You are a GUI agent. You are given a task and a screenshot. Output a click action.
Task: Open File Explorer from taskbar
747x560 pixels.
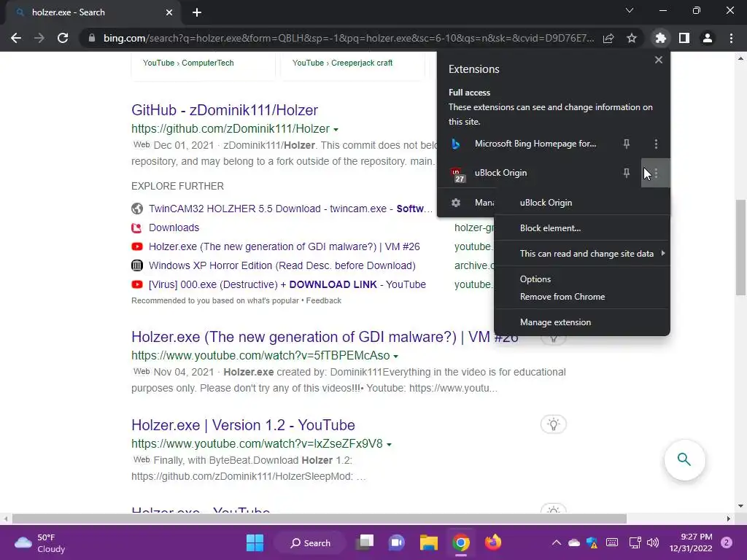429,542
